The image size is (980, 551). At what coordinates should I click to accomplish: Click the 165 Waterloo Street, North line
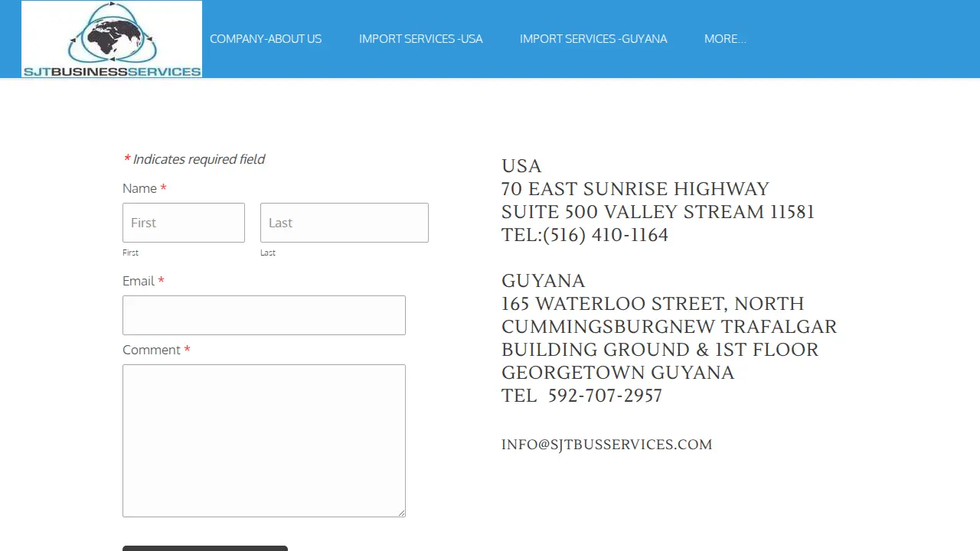(x=652, y=304)
